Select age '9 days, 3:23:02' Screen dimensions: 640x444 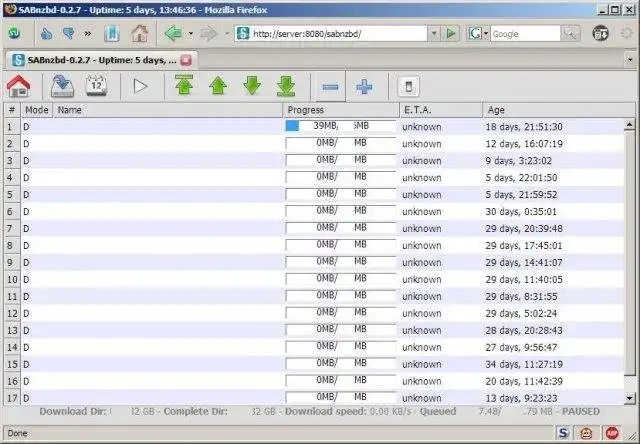click(x=518, y=161)
